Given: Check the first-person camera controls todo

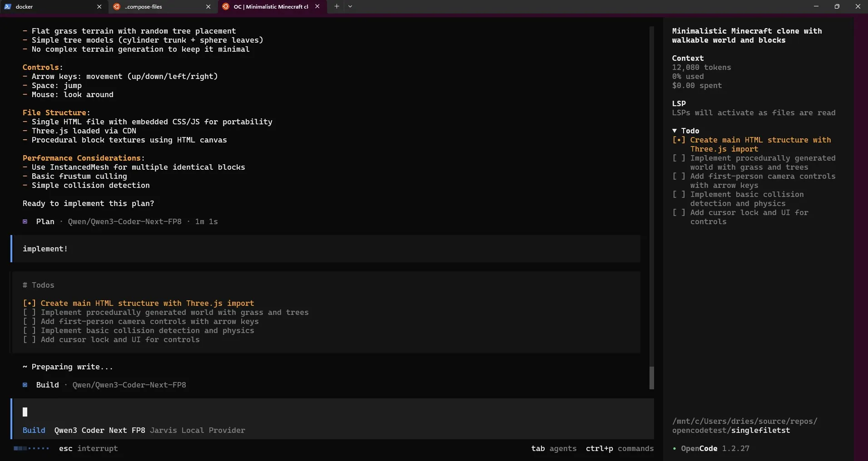Looking at the screenshot, I should pos(679,177).
